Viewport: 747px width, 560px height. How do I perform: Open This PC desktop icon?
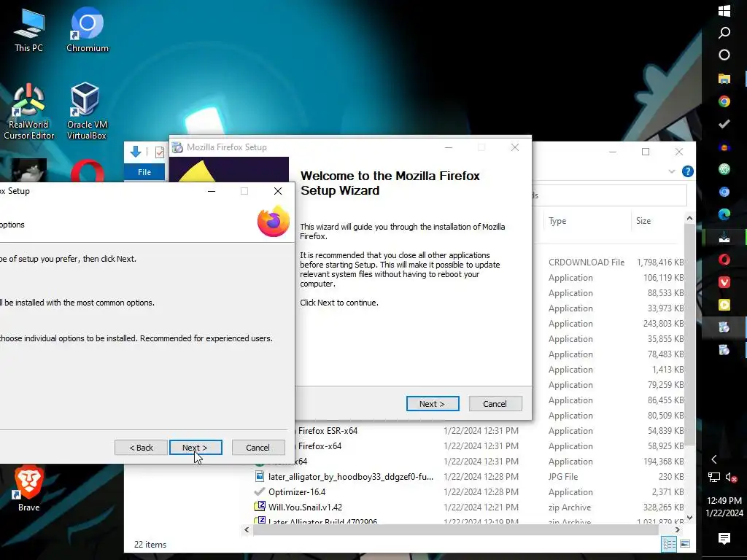coord(28,30)
